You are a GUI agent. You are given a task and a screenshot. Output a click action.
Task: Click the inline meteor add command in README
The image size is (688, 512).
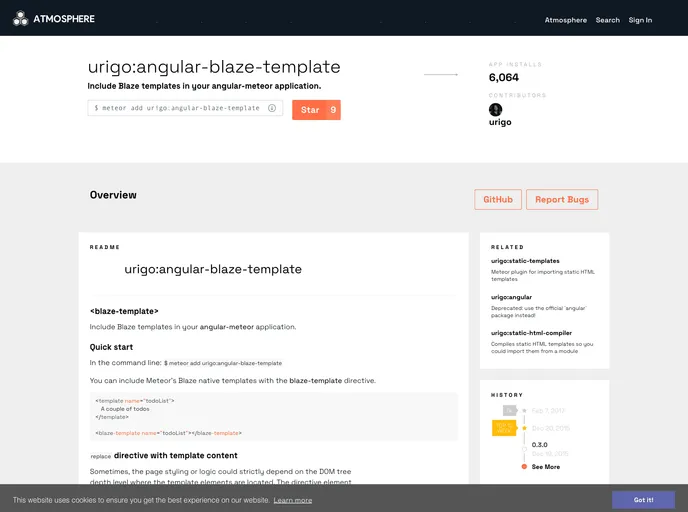pyautogui.click(x=223, y=363)
